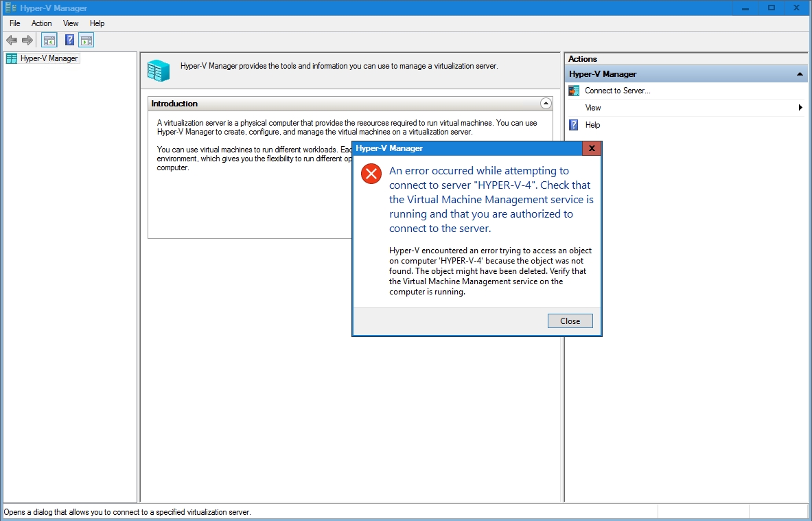812x521 pixels.
Task: Toggle the Show/Hide Console Tree toolbar icon
Action: [49, 40]
